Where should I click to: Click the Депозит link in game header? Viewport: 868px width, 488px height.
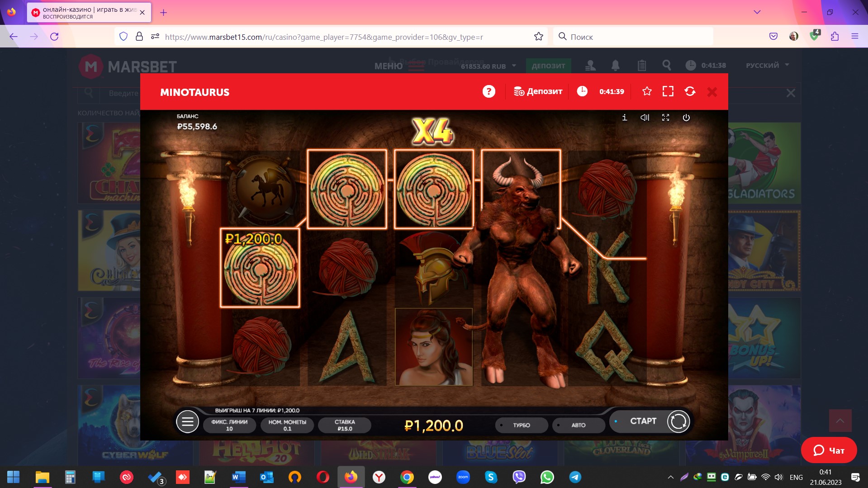[x=538, y=91]
